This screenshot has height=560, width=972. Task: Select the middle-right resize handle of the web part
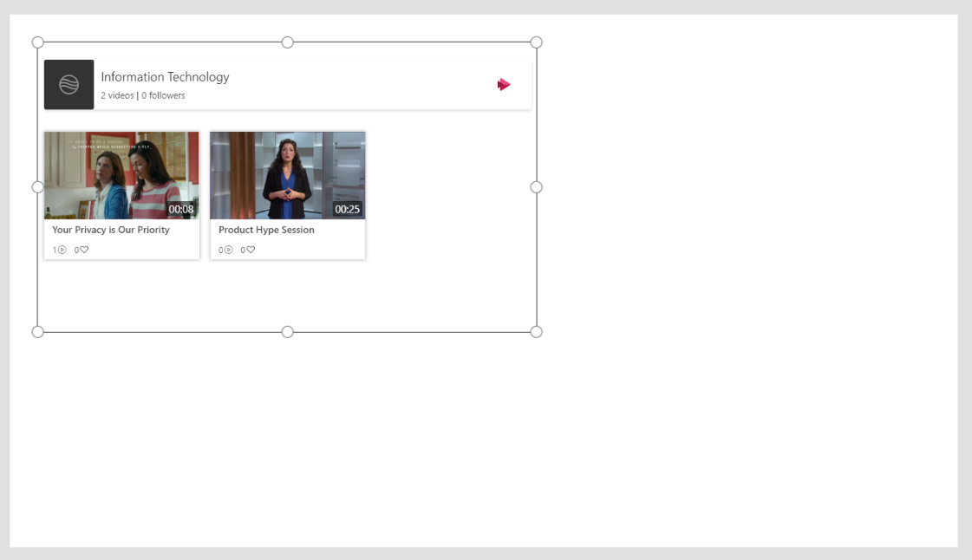coord(536,187)
